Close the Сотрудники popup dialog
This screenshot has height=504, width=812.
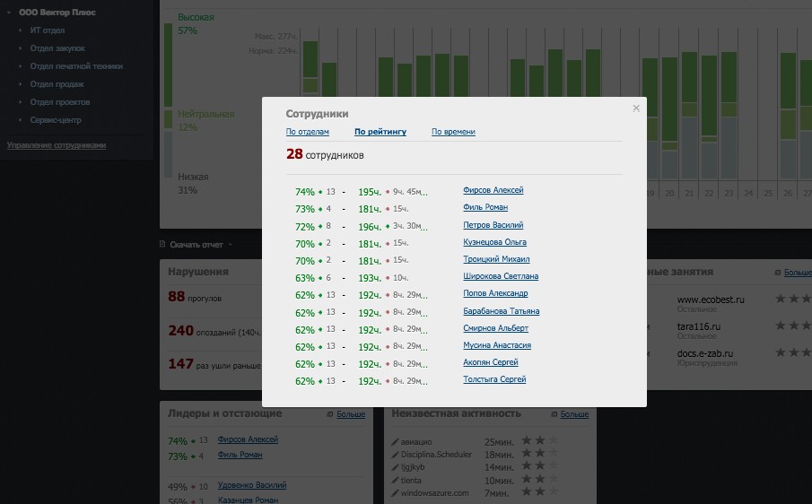pos(636,109)
